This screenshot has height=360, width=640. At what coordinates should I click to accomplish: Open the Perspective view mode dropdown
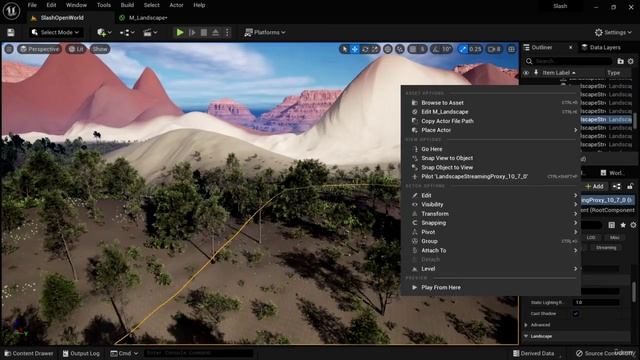(x=39, y=49)
